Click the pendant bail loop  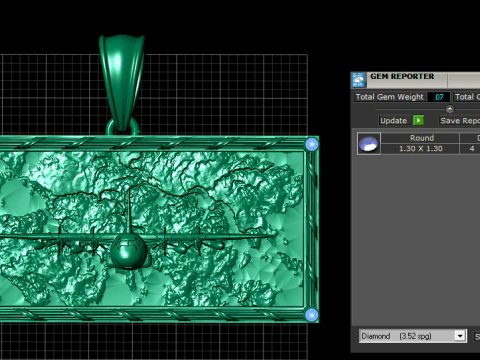(122, 83)
